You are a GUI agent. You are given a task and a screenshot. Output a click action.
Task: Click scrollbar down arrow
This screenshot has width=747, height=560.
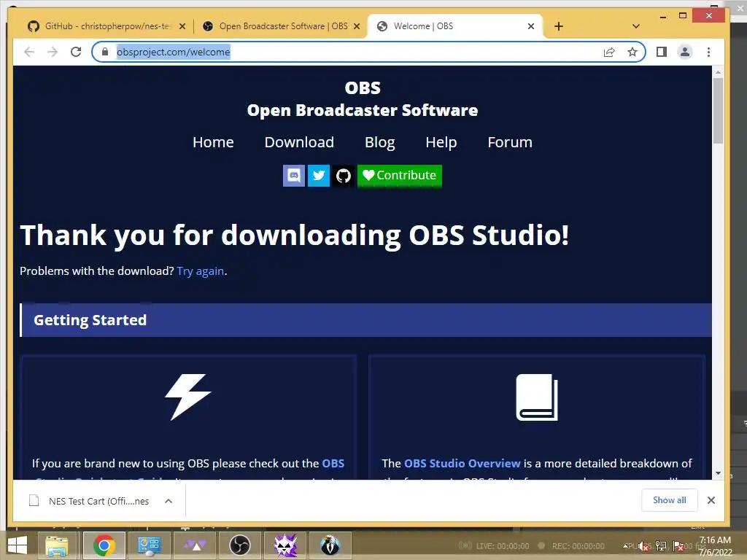(x=718, y=473)
